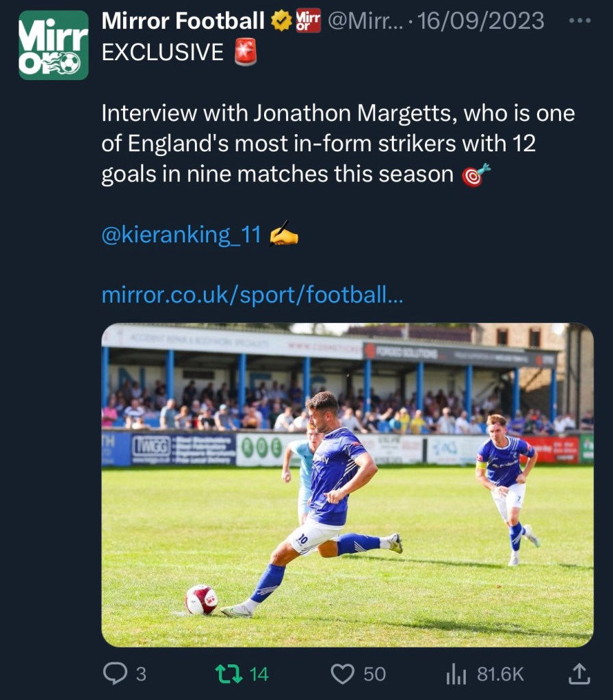Click the retweet count of 14
Viewport: 613px width, 700px height.
[259, 675]
